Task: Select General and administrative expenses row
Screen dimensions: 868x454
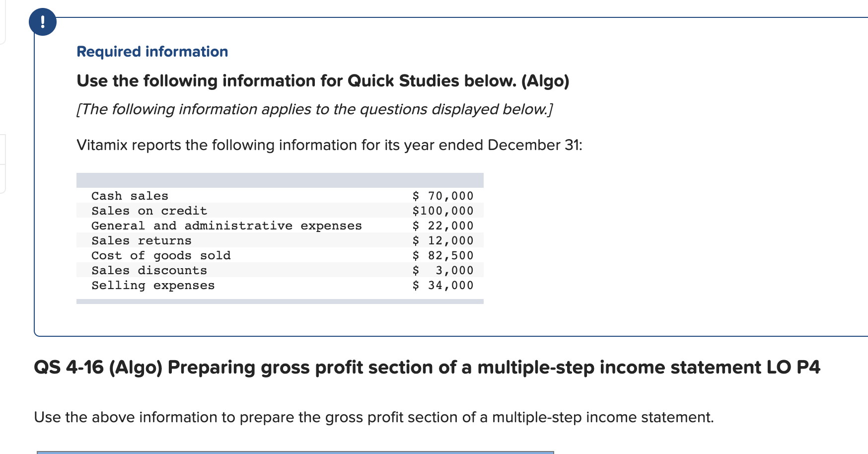Action: tap(280, 226)
